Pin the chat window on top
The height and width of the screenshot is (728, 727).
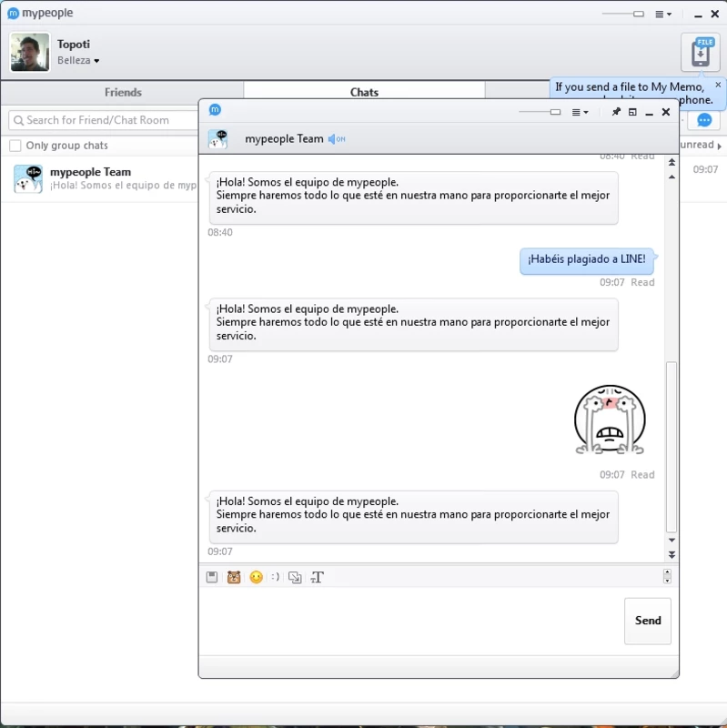616,112
